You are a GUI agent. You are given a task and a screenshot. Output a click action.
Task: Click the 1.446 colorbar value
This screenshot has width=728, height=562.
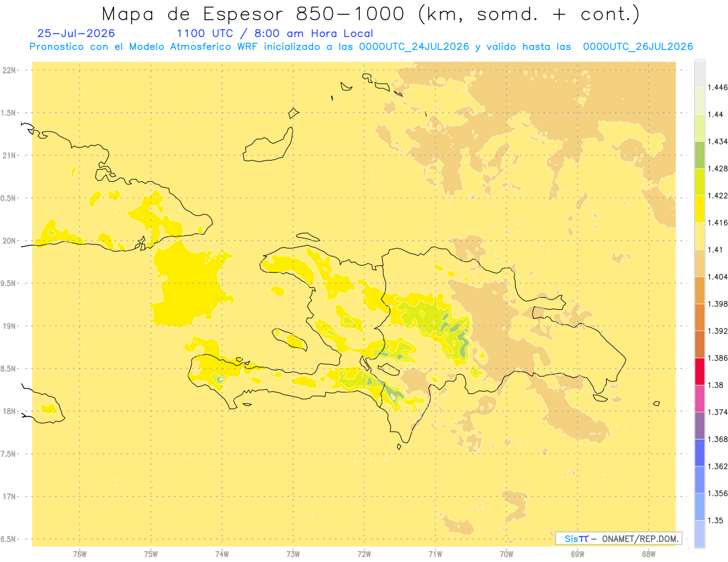(719, 87)
